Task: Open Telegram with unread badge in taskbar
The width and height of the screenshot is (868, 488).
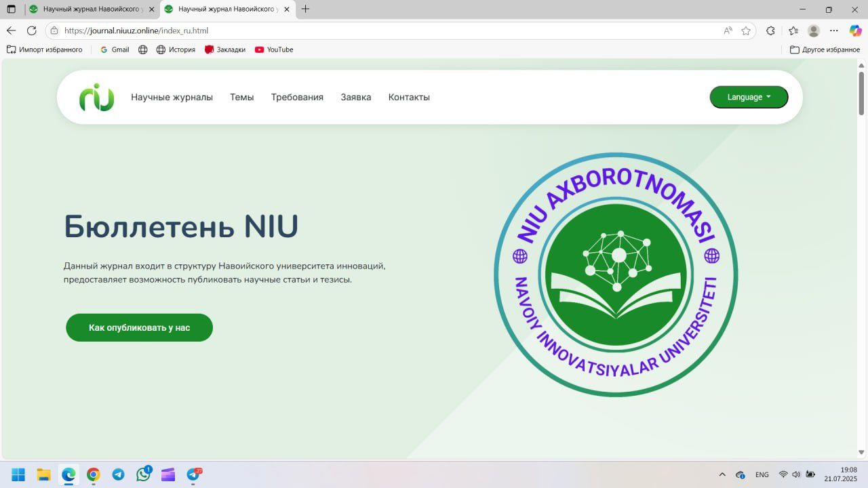Action: pyautogui.click(x=193, y=474)
